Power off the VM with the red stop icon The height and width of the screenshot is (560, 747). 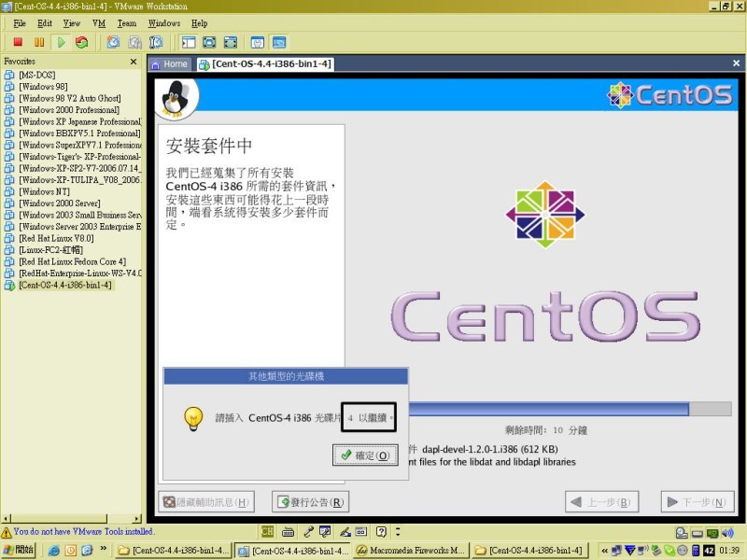18,42
